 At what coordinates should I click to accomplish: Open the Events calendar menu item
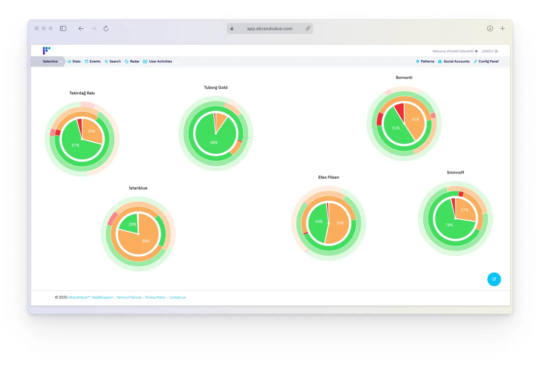[92, 61]
